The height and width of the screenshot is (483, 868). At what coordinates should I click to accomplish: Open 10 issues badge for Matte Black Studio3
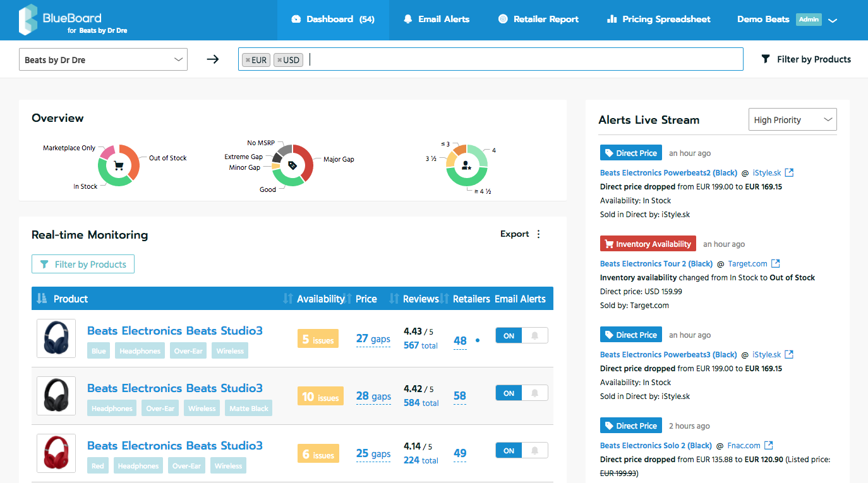pos(320,397)
